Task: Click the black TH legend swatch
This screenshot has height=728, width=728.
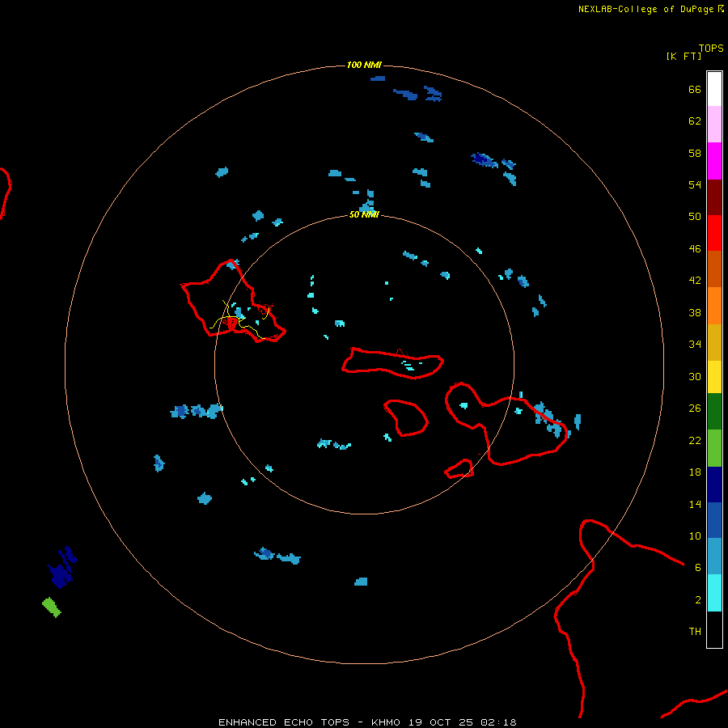Action: [714, 629]
